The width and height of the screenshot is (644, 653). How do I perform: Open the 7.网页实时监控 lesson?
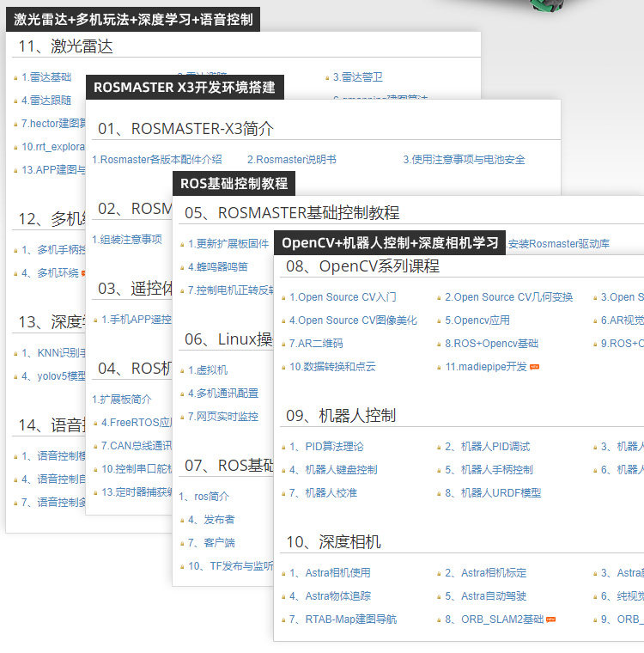point(223,417)
